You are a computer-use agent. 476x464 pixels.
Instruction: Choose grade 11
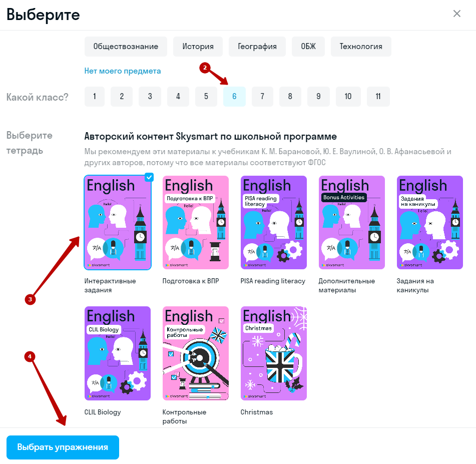coord(378,97)
